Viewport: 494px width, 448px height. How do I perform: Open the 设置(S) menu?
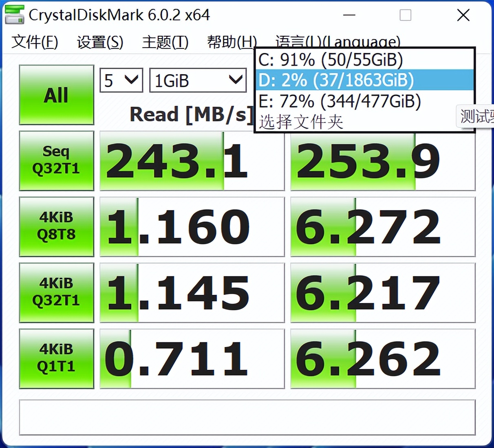pos(100,42)
